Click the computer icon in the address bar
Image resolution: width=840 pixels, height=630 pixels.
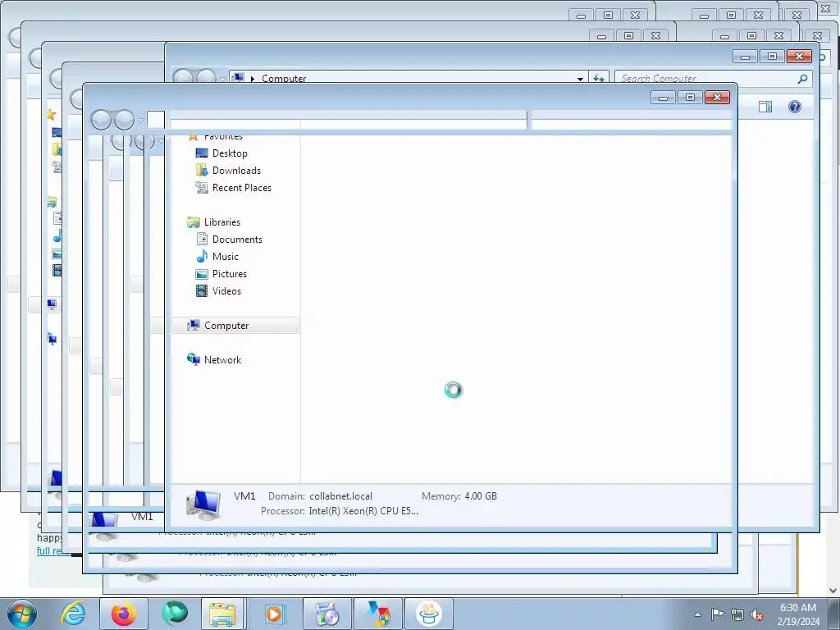(x=239, y=78)
